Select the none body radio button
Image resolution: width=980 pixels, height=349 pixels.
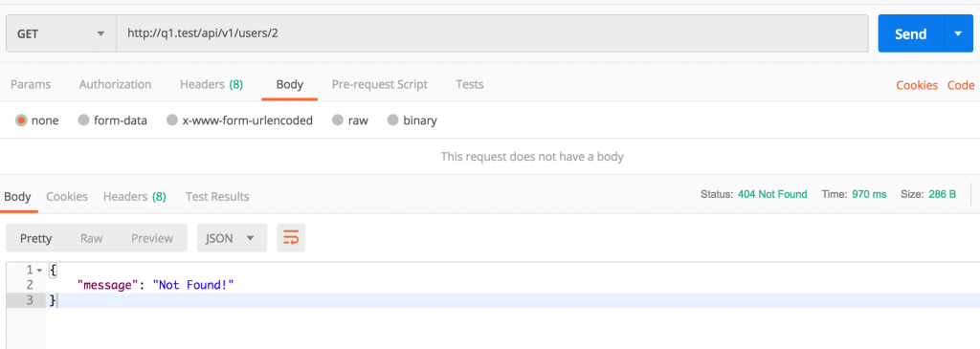coord(21,120)
